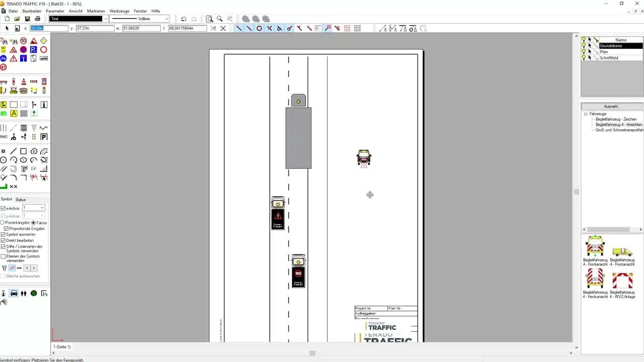
Task: Undo the last action
Action: click(184, 19)
